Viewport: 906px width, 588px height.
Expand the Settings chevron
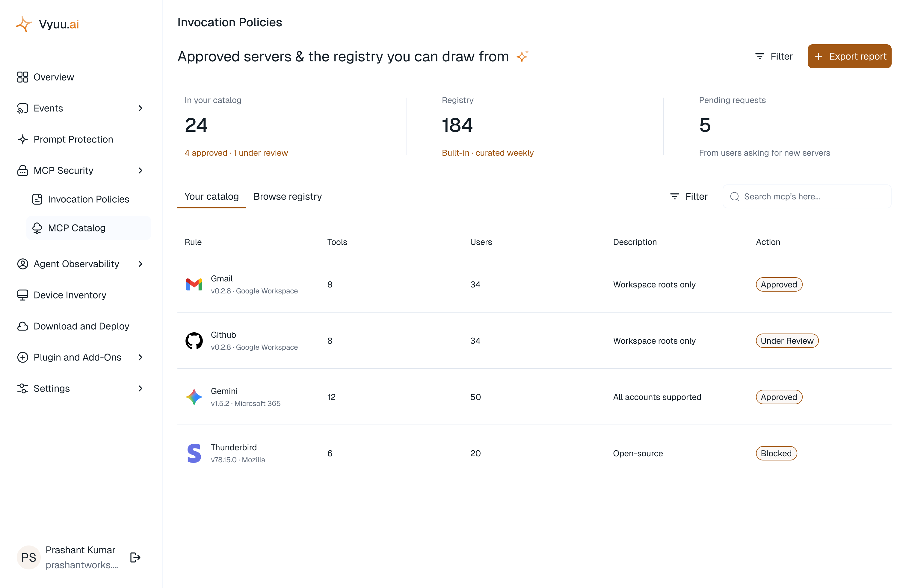click(141, 388)
